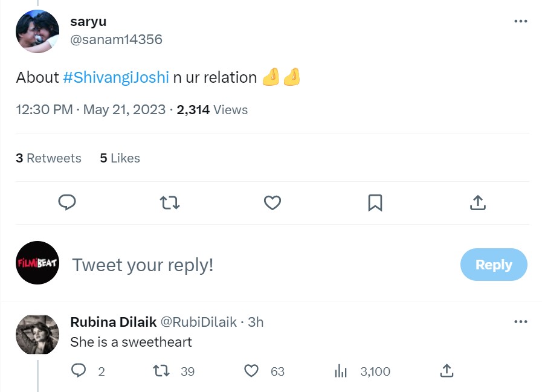View who retweeted via 3 Retweets link

pos(48,158)
